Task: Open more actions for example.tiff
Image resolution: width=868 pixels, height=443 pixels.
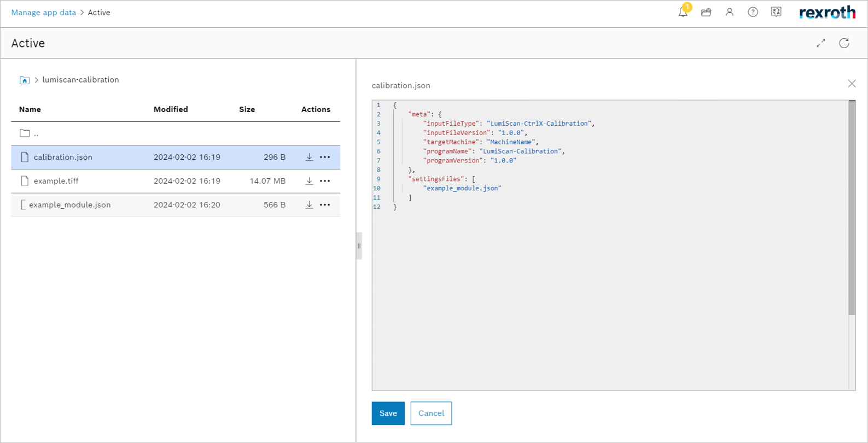Action: pyautogui.click(x=325, y=181)
